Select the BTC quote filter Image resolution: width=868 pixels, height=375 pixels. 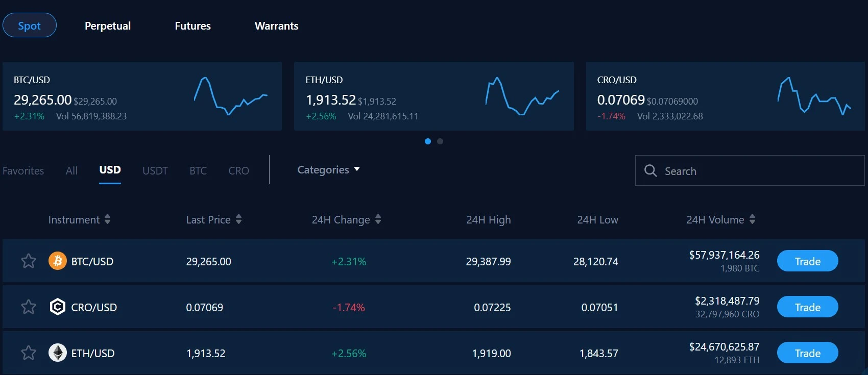(x=198, y=170)
